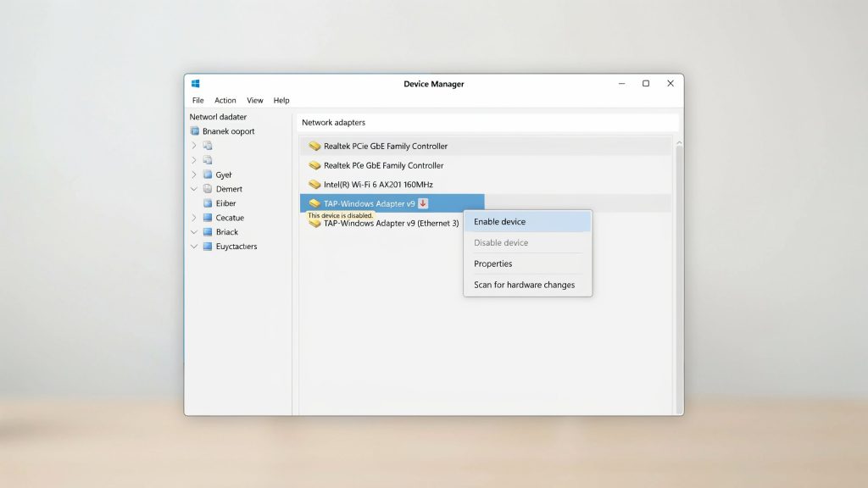Select Realtek PCe GbE Family Controller text

tap(384, 165)
